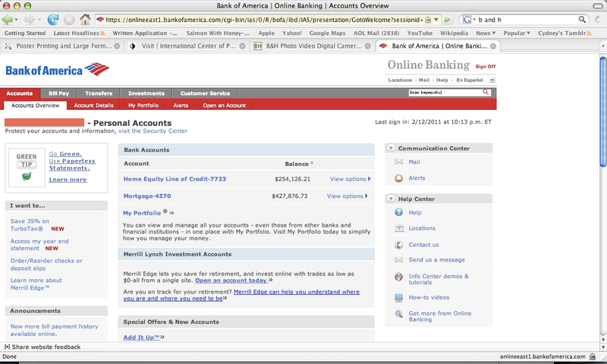Open the Mortgage-4570 account link
Screen dimensions: 607x364
coord(147,196)
